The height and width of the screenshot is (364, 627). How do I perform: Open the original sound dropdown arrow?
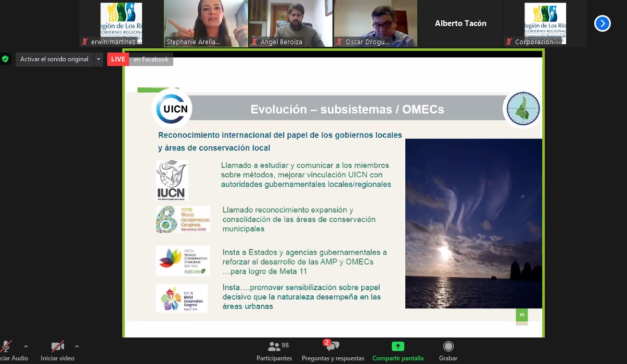pyautogui.click(x=98, y=59)
